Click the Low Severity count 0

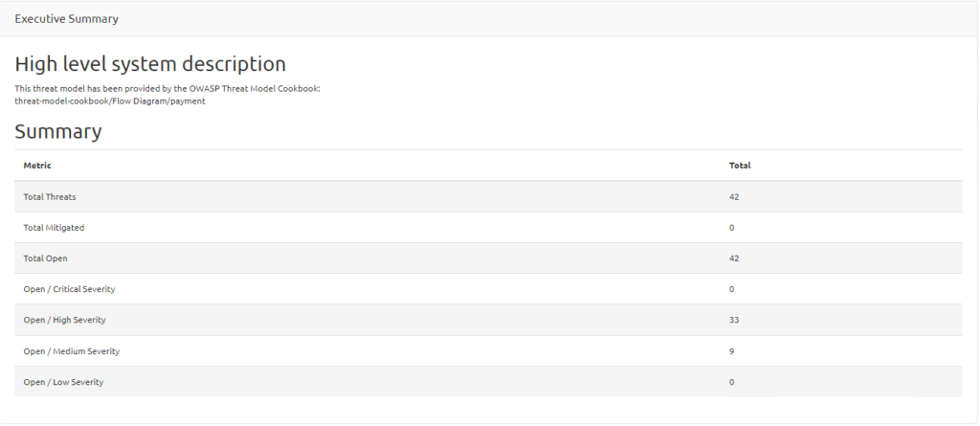(x=731, y=382)
